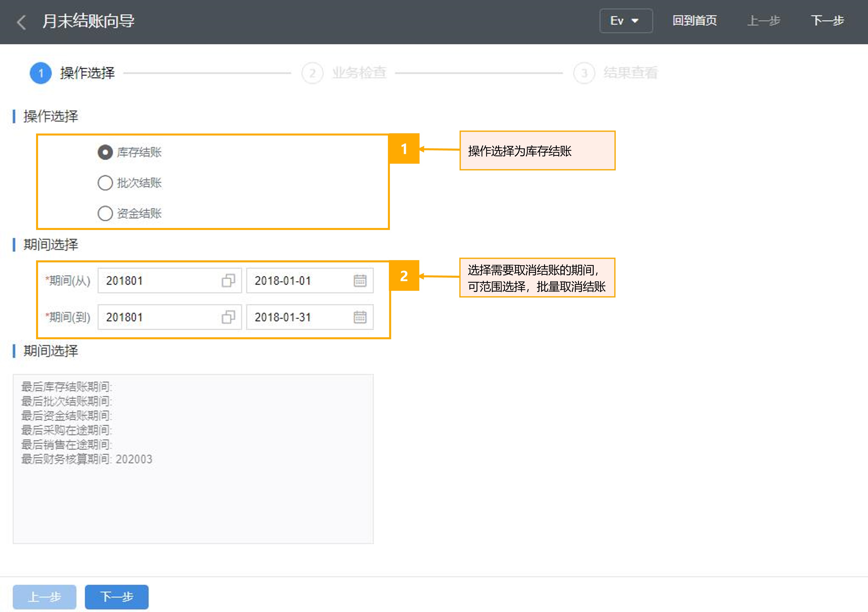Click the 最后库存结账期间 line
The width and height of the screenshot is (868, 612).
point(67,387)
